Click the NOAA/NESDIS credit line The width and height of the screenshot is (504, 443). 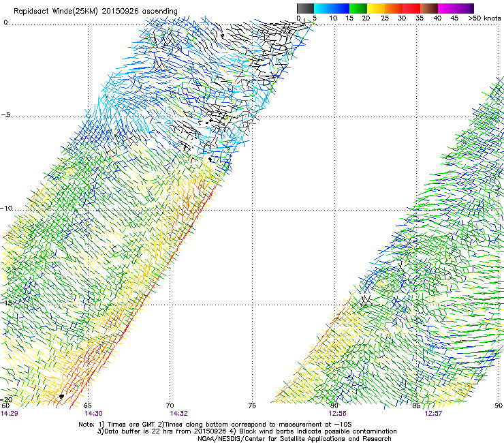click(x=294, y=439)
